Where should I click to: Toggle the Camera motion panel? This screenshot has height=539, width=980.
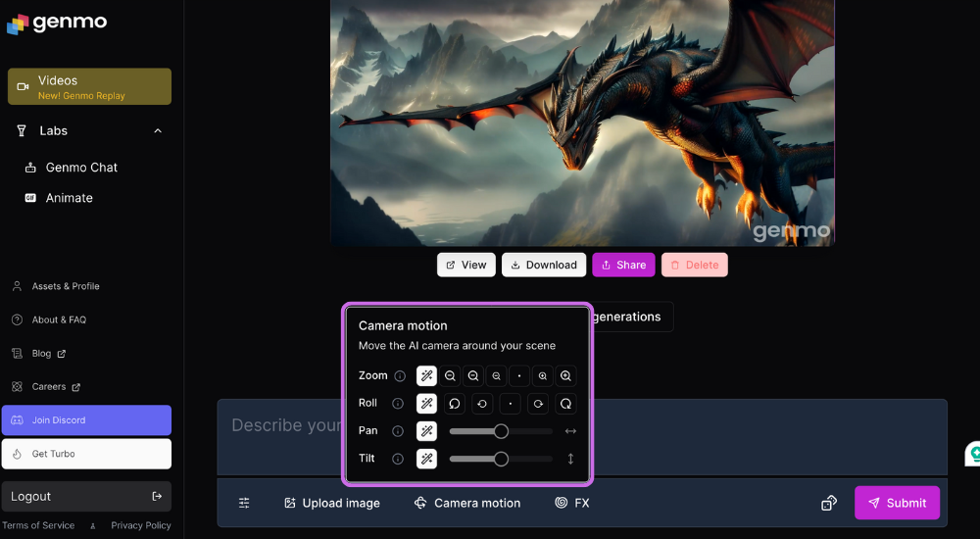466,503
